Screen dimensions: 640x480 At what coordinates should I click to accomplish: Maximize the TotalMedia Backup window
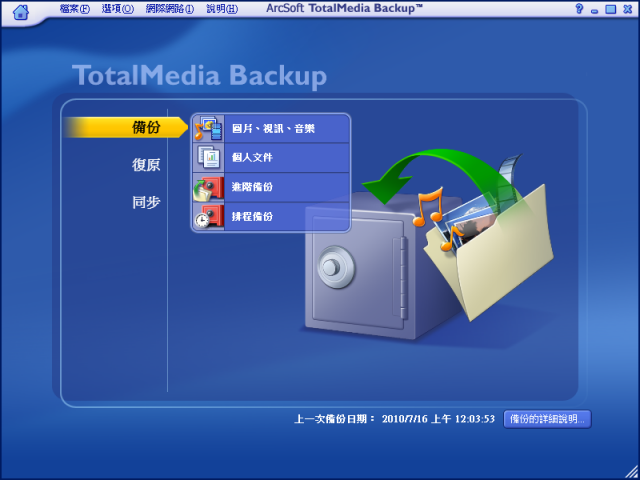click(x=611, y=9)
